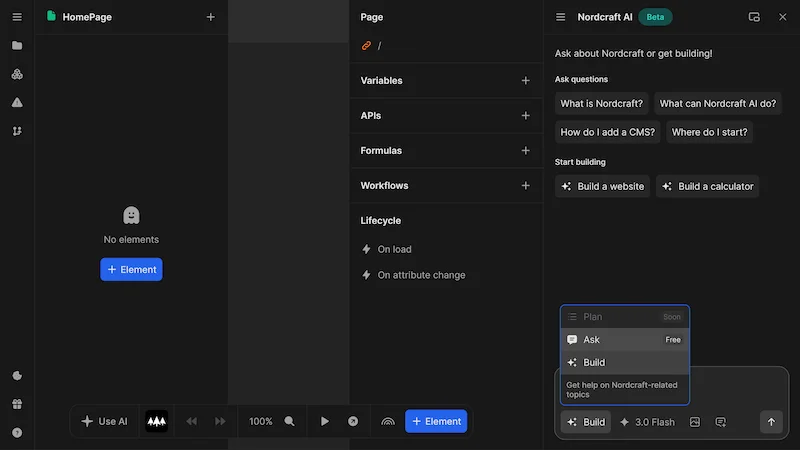
Task: Click the chat comment icon in chat box
Action: pos(720,422)
